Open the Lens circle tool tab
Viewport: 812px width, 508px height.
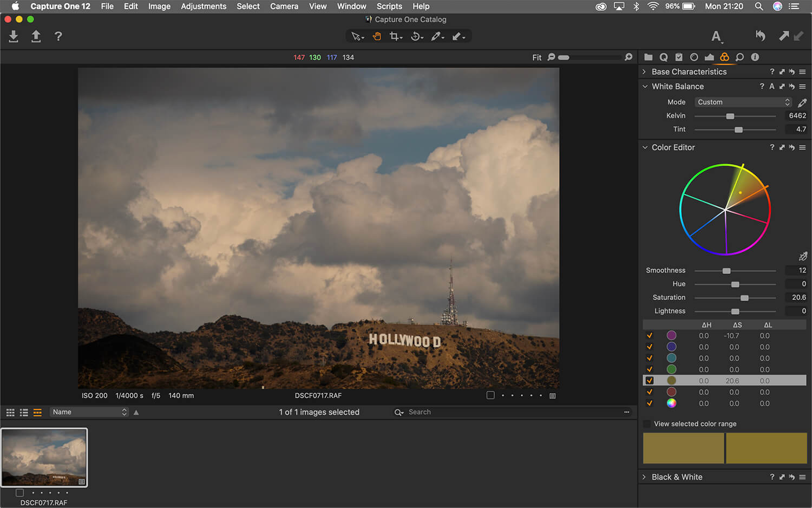coord(694,57)
